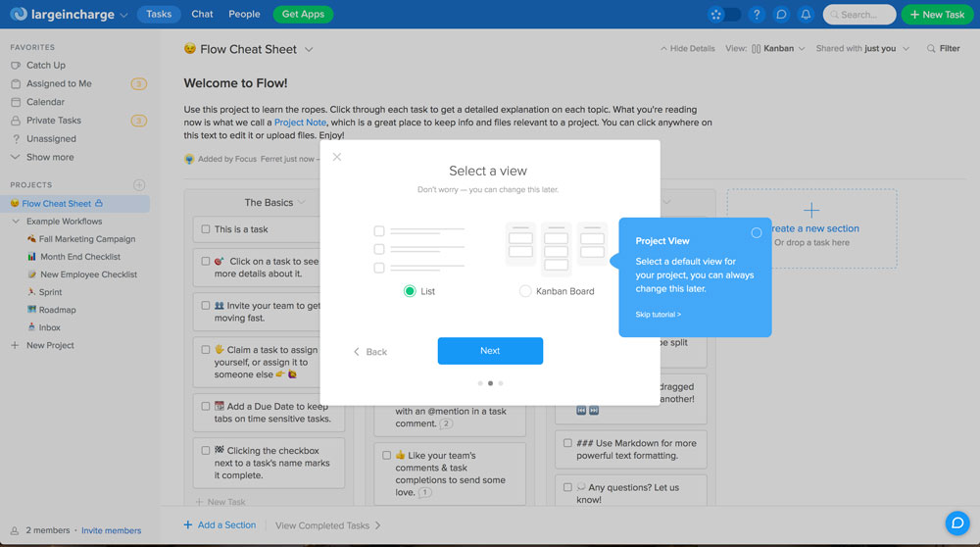
Task: Toggle the dark mode switch in header
Action: [x=724, y=15]
